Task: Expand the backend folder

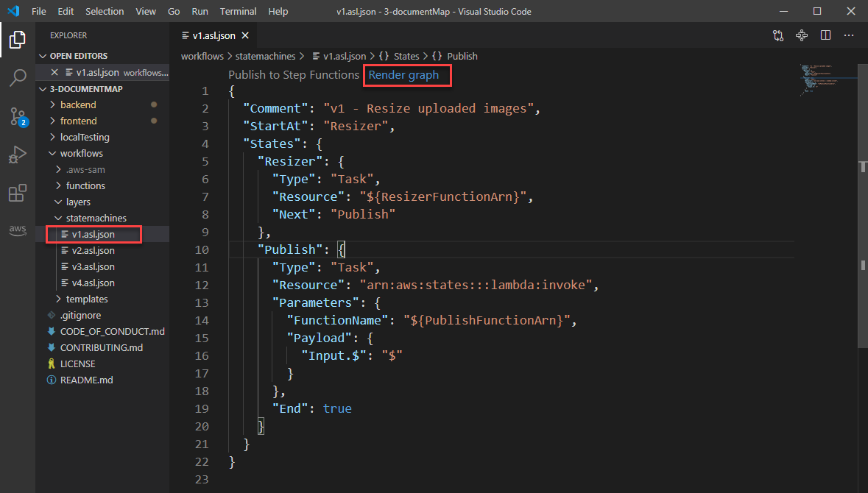Action: tap(78, 104)
